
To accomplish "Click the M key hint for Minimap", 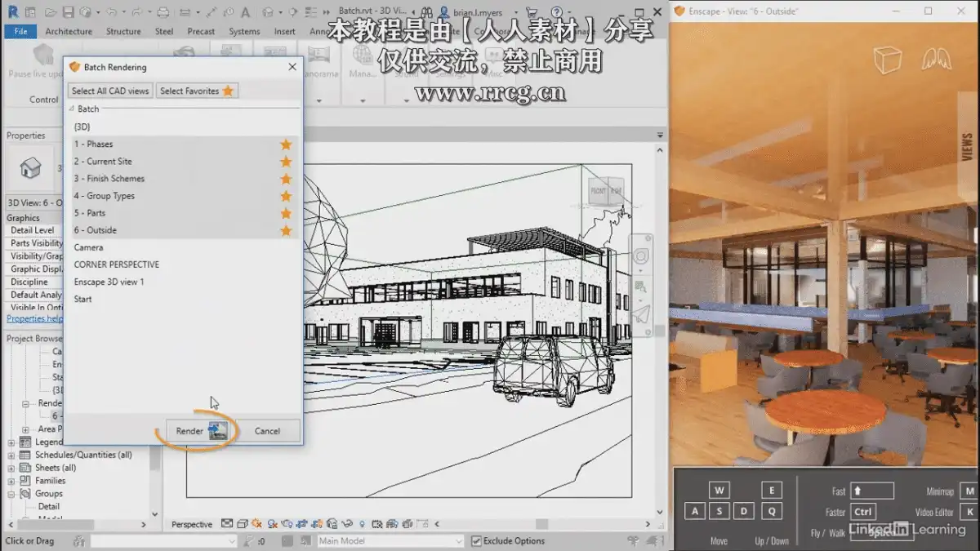I will coord(969,491).
